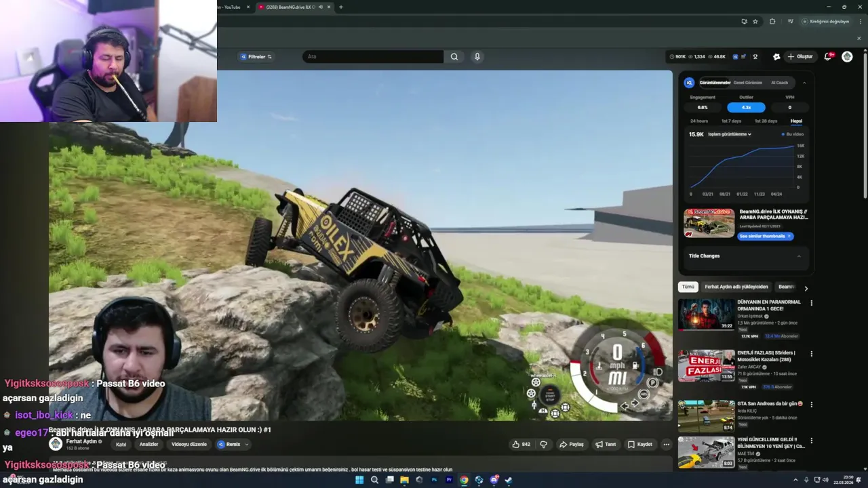Image resolution: width=868 pixels, height=488 pixels.
Task: Click Videoyu düzenle button
Action: (x=189, y=445)
